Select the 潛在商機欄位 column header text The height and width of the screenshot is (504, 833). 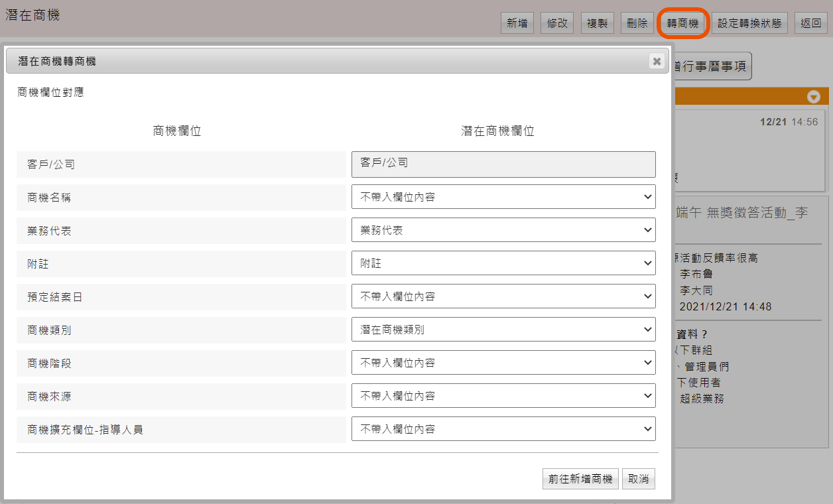point(498,131)
